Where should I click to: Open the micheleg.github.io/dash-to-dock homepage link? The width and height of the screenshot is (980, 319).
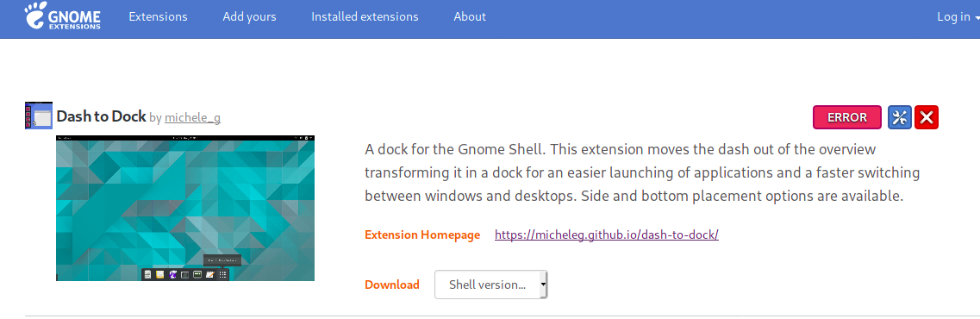pyautogui.click(x=607, y=235)
